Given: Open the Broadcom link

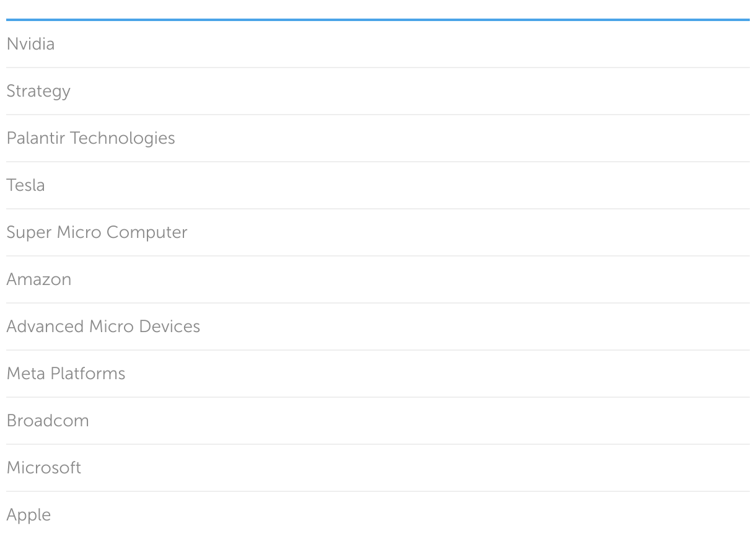Looking at the screenshot, I should coord(48,421).
